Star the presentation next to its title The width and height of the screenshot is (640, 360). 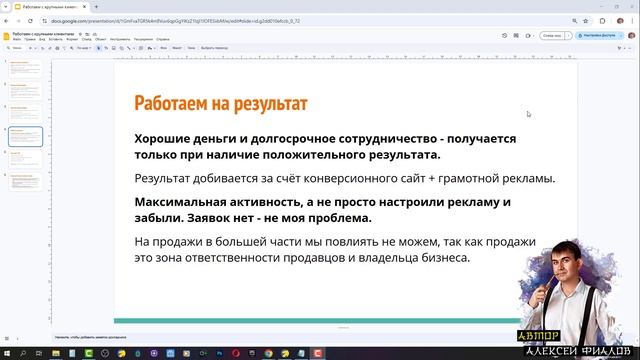pos(80,34)
